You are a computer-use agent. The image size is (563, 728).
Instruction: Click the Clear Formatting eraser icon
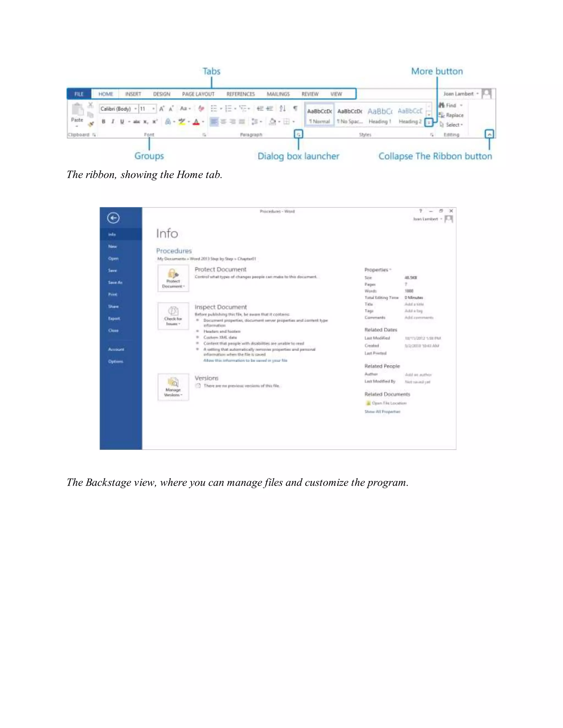coord(201,109)
